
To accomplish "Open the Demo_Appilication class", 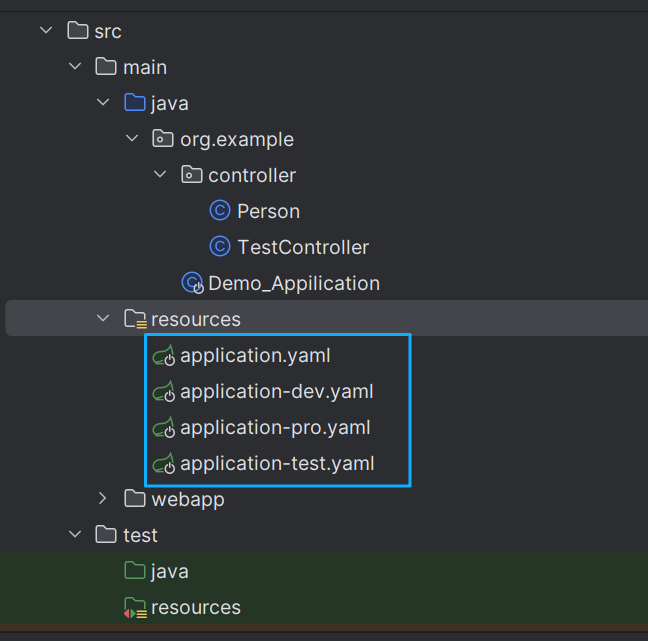I will pos(294,283).
